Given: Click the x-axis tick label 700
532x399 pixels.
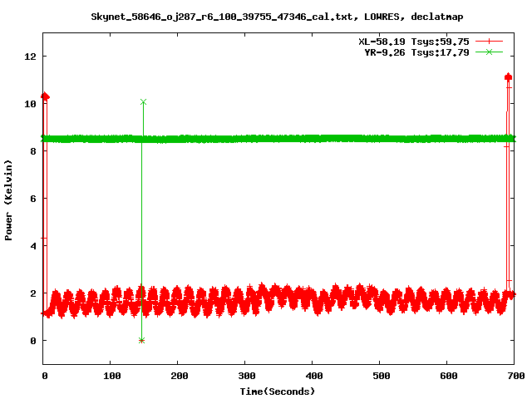Looking at the screenshot, I should point(515,376).
